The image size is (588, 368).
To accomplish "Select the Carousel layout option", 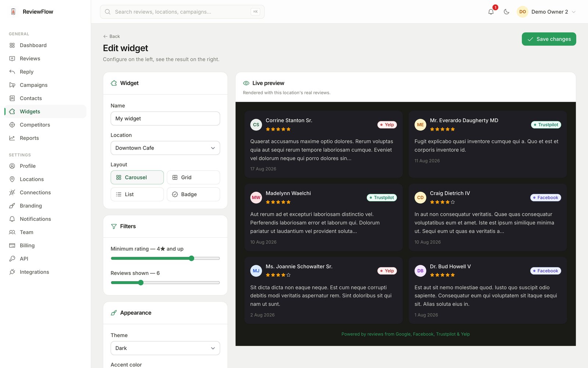I will (x=137, y=177).
